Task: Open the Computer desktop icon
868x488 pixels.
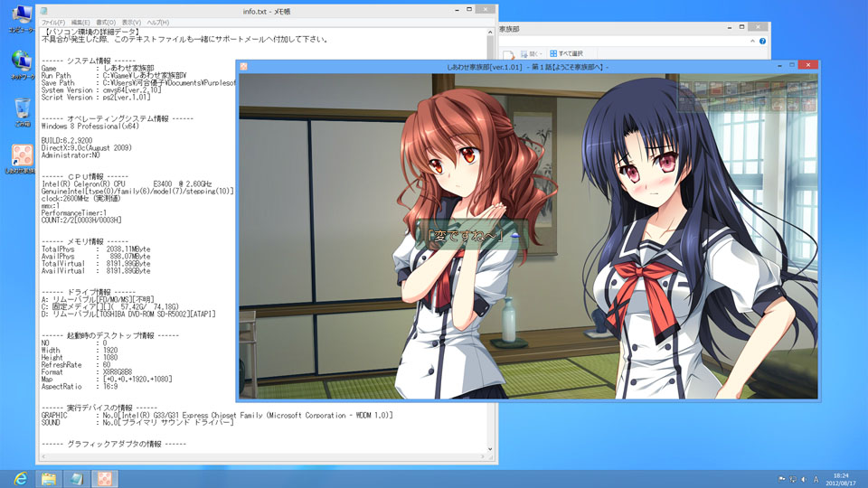Action: click(22, 18)
